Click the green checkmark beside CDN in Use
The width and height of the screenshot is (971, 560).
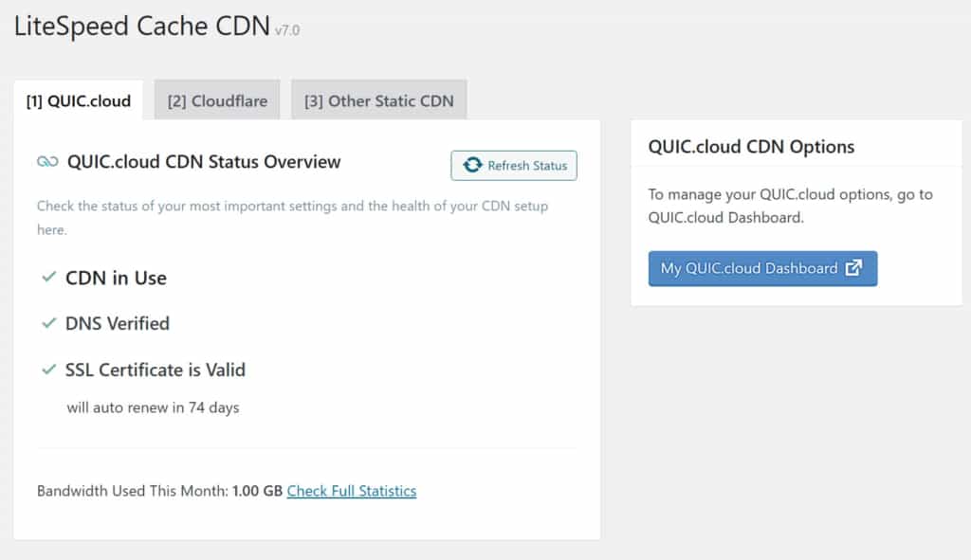(x=47, y=277)
